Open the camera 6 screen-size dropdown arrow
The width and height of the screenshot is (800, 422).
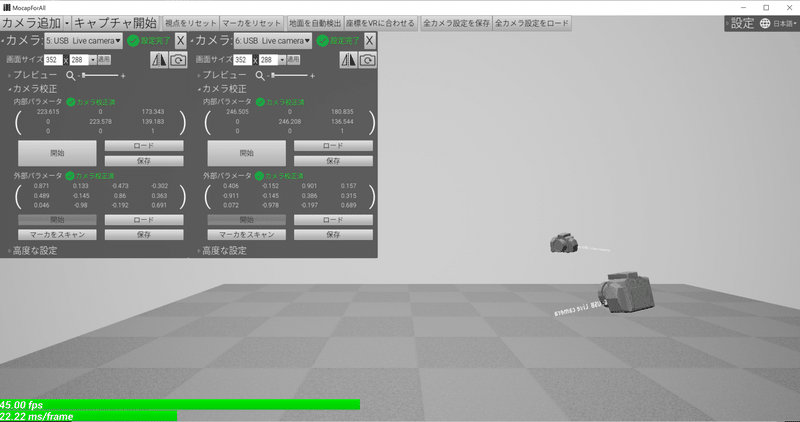[282, 60]
